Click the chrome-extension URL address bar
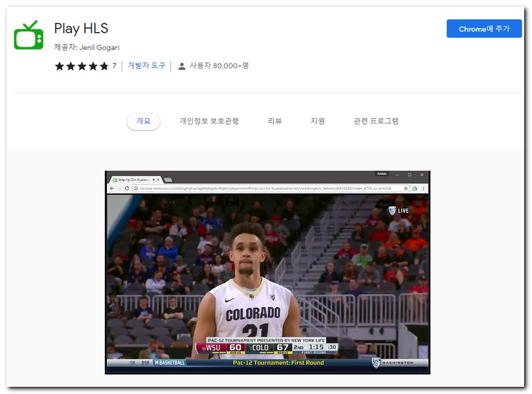 point(262,188)
